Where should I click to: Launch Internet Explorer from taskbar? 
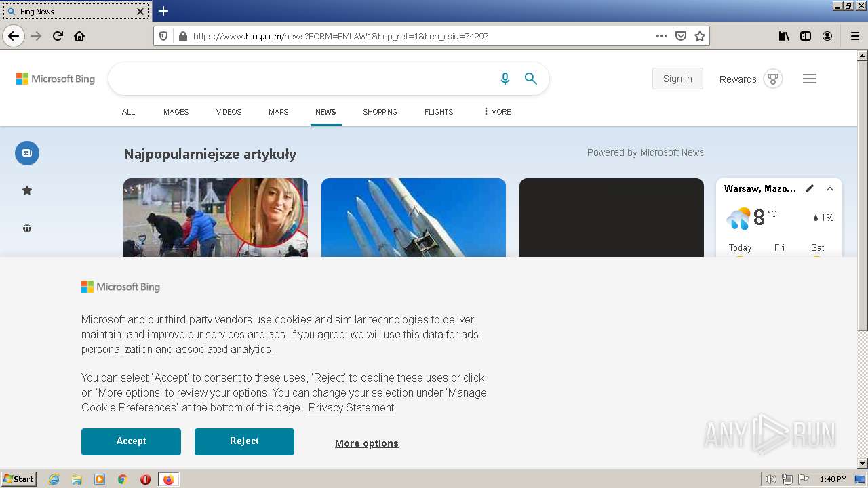click(54, 479)
